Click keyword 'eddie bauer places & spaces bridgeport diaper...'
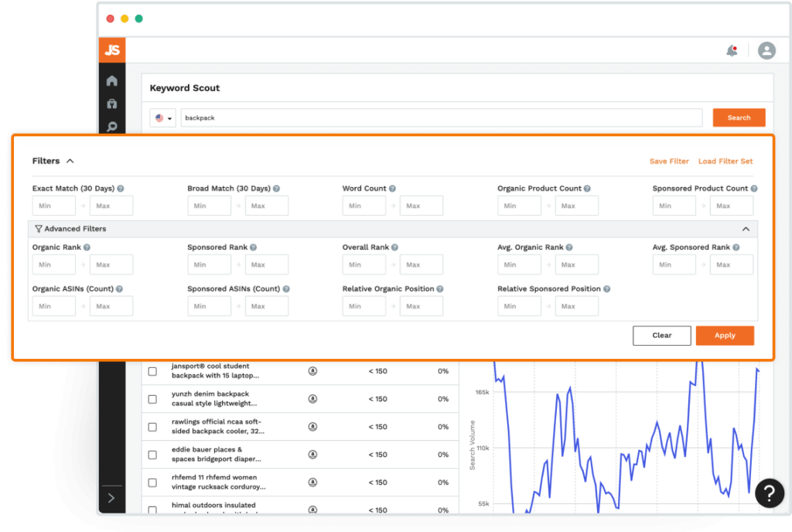The width and height of the screenshot is (792, 532). click(x=217, y=454)
